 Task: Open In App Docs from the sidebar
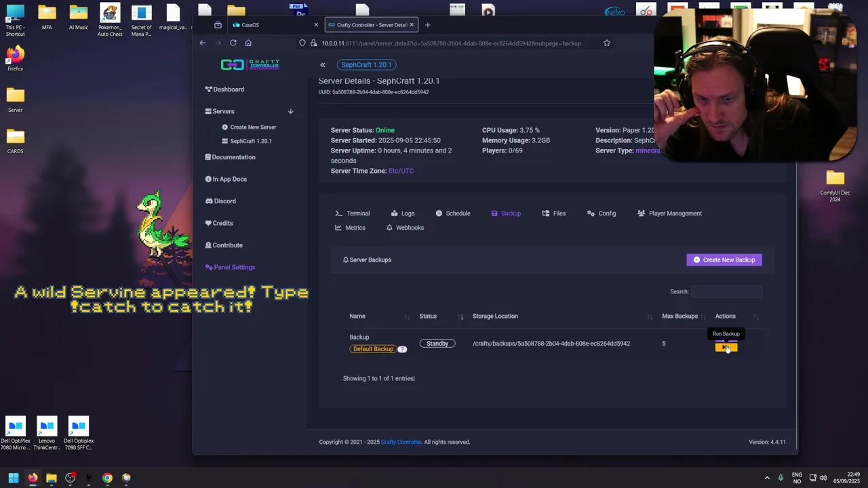click(x=226, y=179)
